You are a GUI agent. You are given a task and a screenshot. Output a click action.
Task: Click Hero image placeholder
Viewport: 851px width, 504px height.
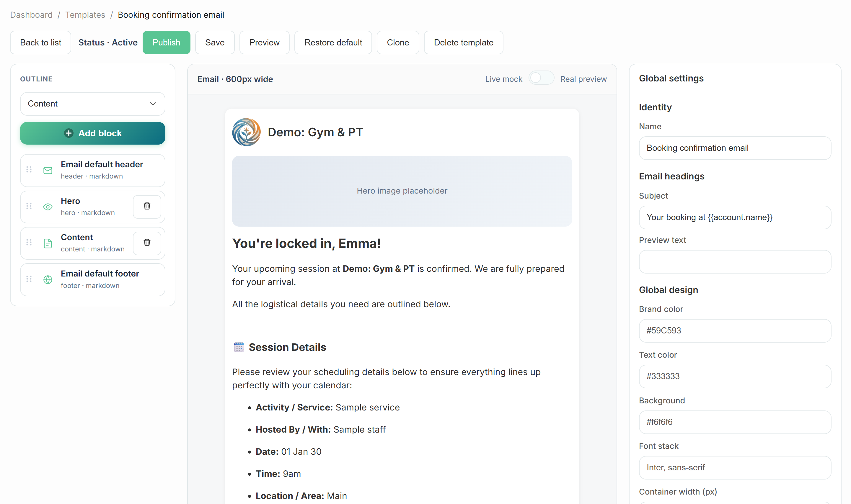pos(402,191)
